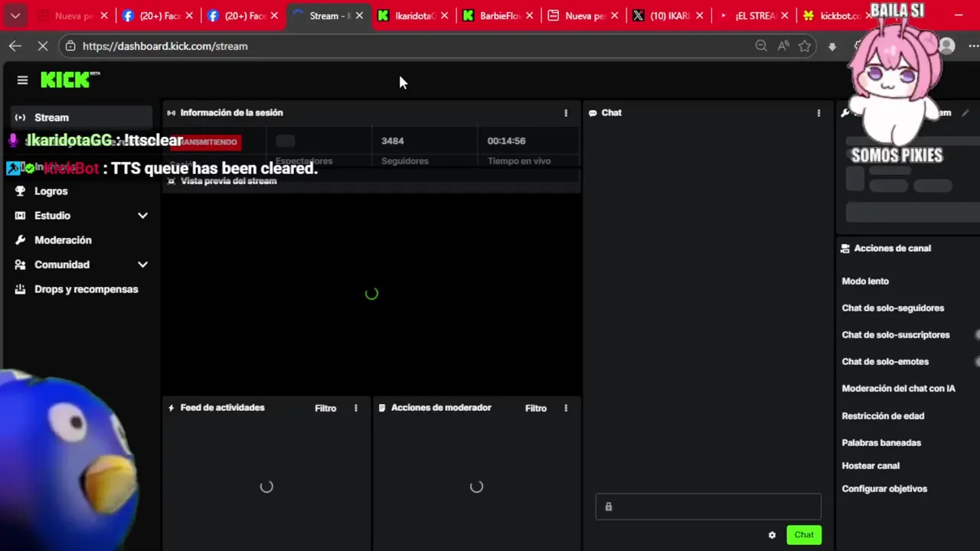Click Chat de solo-seguidores action
The image size is (980, 551).
[x=893, y=308]
